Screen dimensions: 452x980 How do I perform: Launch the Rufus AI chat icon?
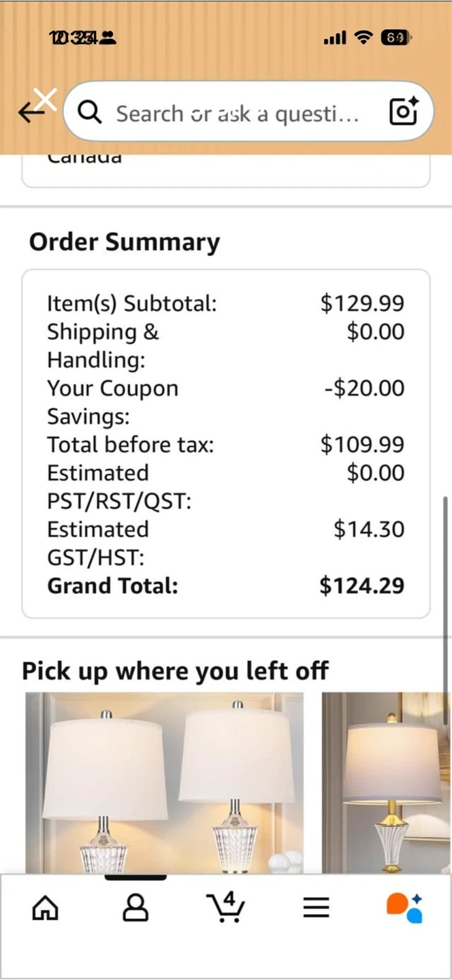(405, 908)
